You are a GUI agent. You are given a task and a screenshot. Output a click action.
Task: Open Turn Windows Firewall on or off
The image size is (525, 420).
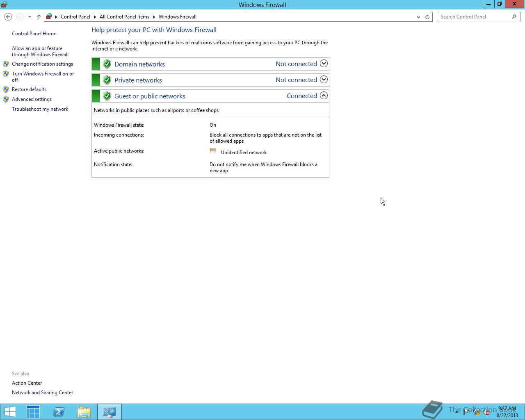(43, 77)
